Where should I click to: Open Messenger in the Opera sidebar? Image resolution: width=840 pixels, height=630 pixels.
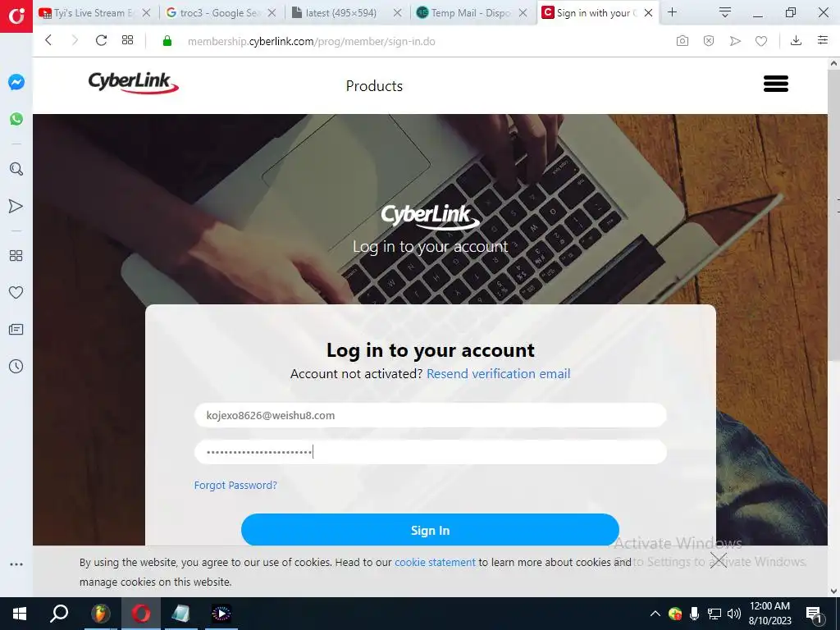point(16,82)
